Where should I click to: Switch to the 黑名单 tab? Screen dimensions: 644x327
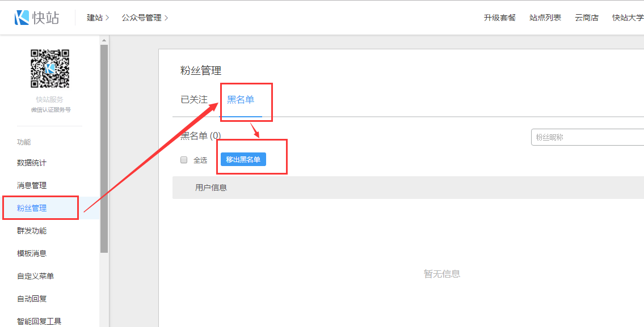(241, 100)
